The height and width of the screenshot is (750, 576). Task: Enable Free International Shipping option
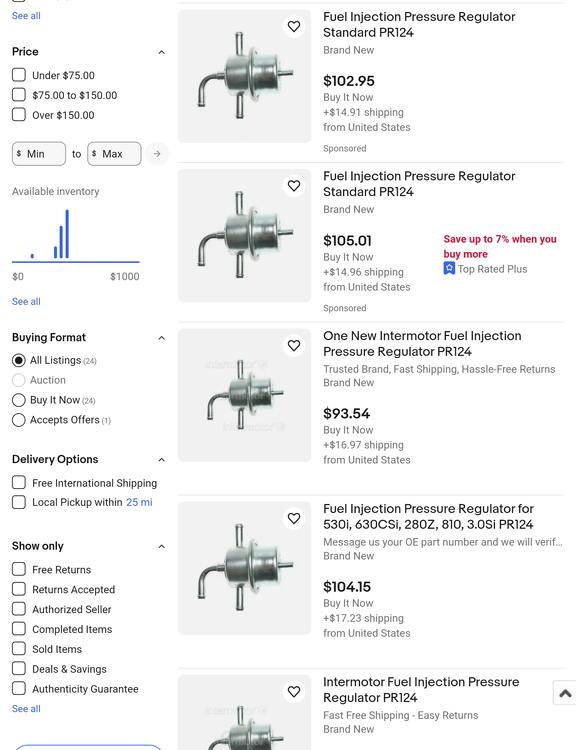click(x=19, y=482)
